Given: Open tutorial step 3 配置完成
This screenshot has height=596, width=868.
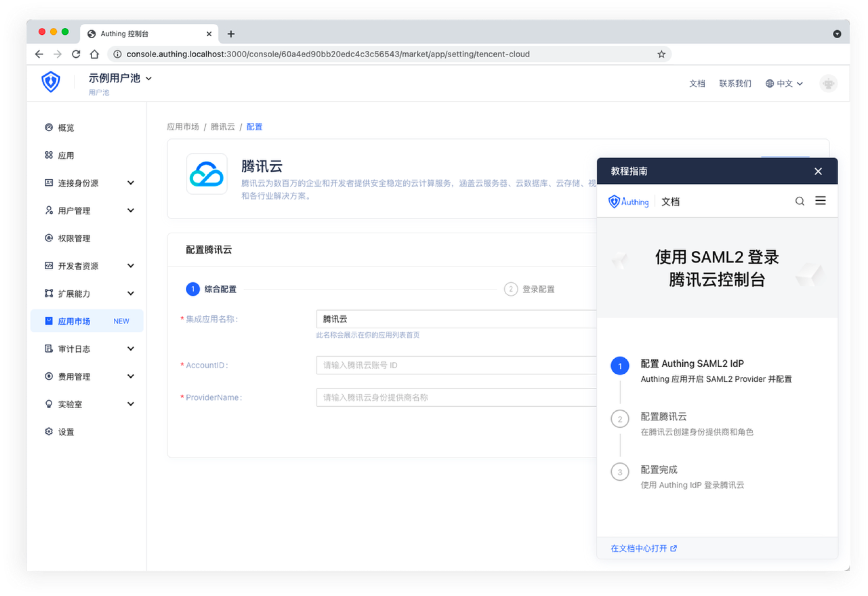Looking at the screenshot, I should click(x=677, y=477).
